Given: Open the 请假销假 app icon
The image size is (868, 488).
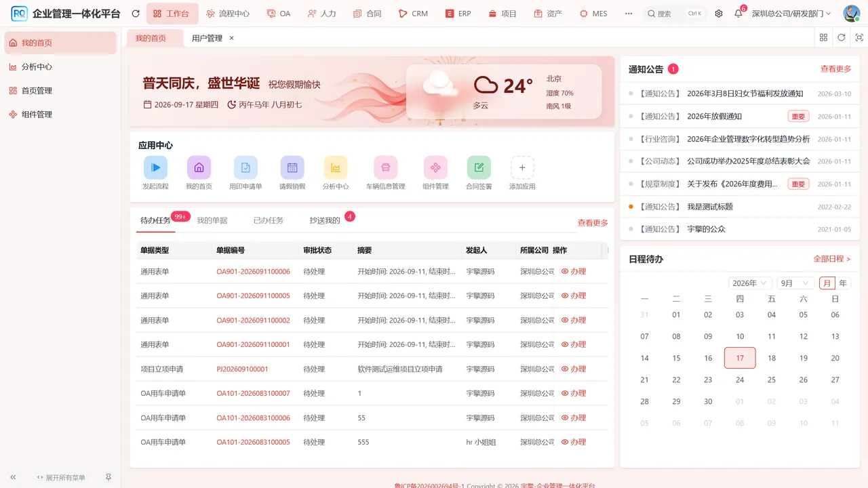Looking at the screenshot, I should point(292,167).
